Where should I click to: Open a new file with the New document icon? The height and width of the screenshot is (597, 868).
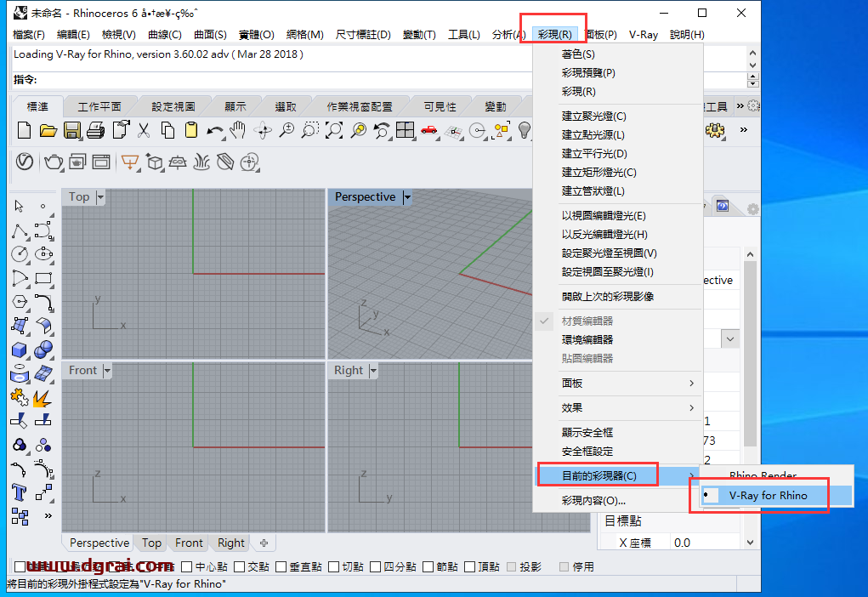click(24, 130)
